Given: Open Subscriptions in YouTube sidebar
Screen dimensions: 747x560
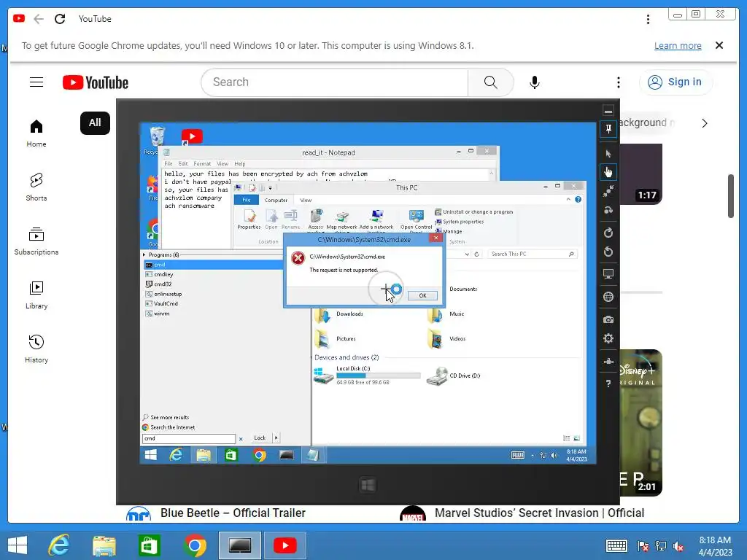Looking at the screenshot, I should 36,241.
